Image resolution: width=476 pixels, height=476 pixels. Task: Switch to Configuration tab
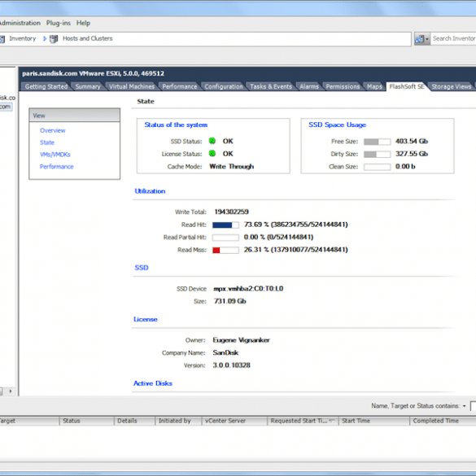(224, 86)
